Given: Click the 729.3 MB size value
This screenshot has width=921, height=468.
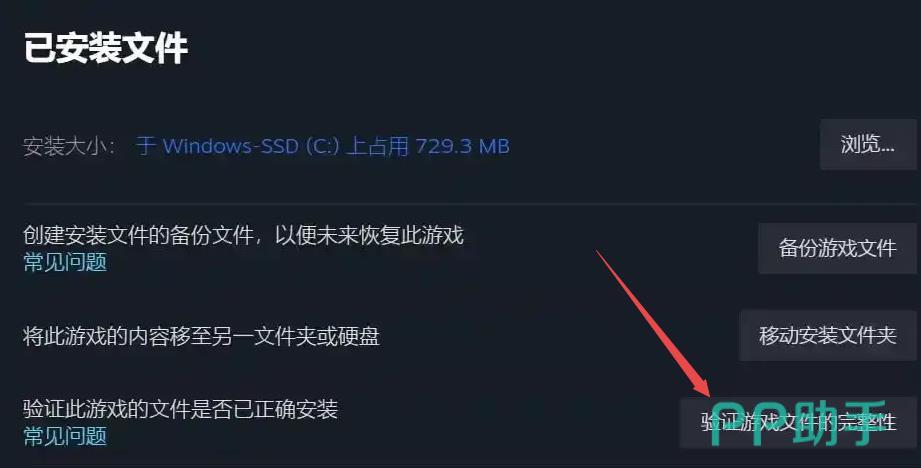Looking at the screenshot, I should (462, 146).
